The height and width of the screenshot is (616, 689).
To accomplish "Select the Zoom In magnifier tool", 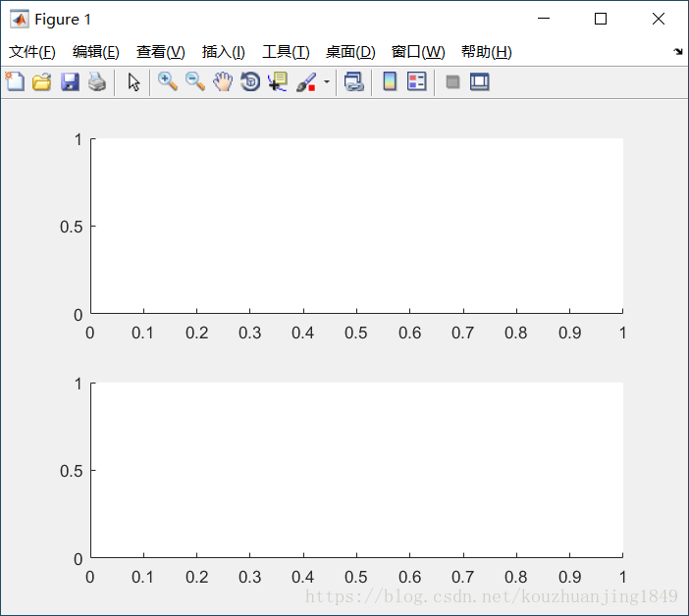I will 168,82.
